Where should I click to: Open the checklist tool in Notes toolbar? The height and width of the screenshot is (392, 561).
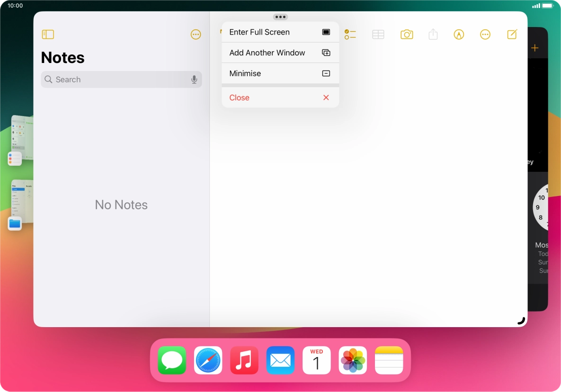(350, 34)
